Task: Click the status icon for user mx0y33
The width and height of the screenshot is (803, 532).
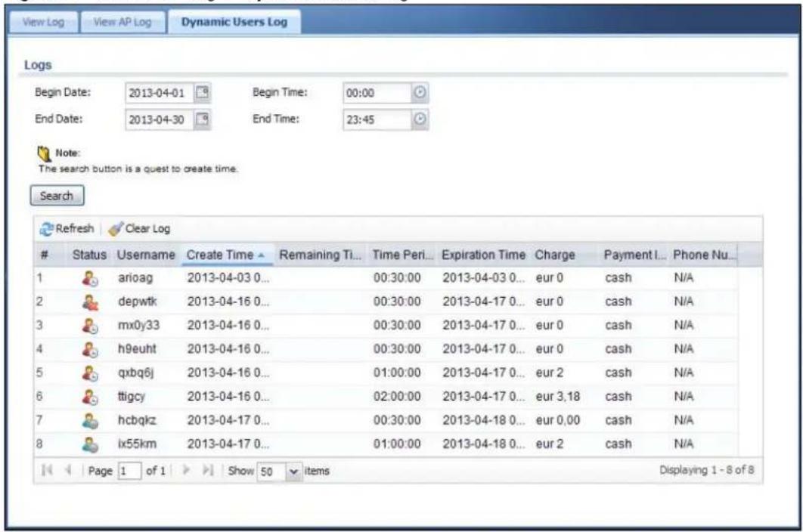Action: 90,325
